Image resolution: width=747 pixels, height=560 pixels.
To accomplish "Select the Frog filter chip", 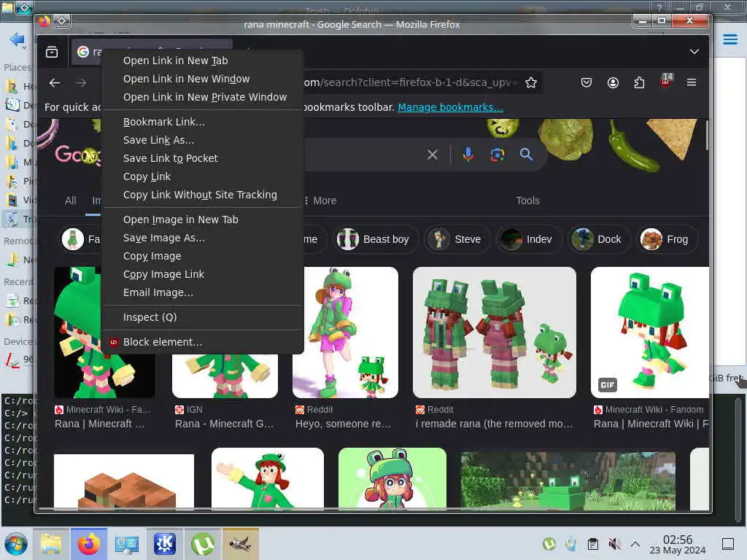I will (667, 239).
